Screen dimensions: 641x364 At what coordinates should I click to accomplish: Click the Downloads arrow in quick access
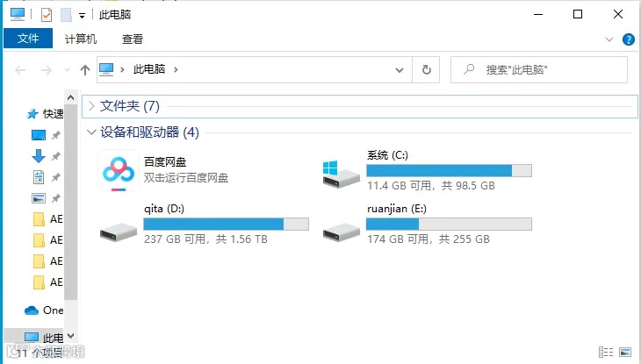39,155
